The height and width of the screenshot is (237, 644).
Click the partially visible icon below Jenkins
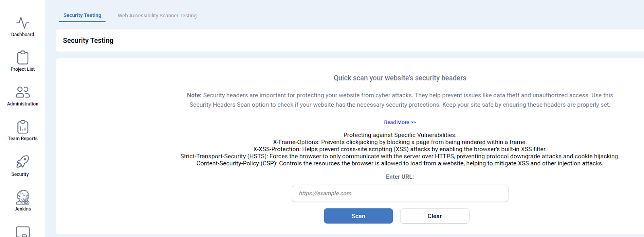tap(23, 232)
